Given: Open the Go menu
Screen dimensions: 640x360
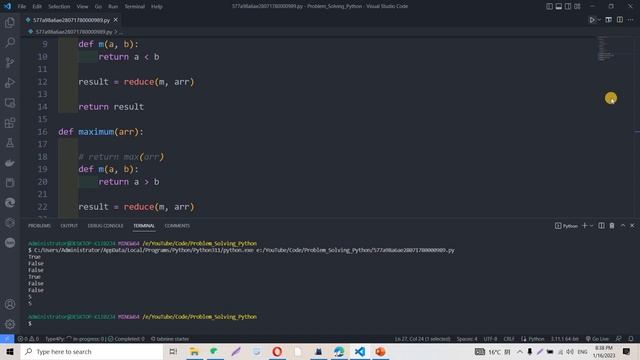Looking at the screenshot, I should pyautogui.click(x=98, y=7).
